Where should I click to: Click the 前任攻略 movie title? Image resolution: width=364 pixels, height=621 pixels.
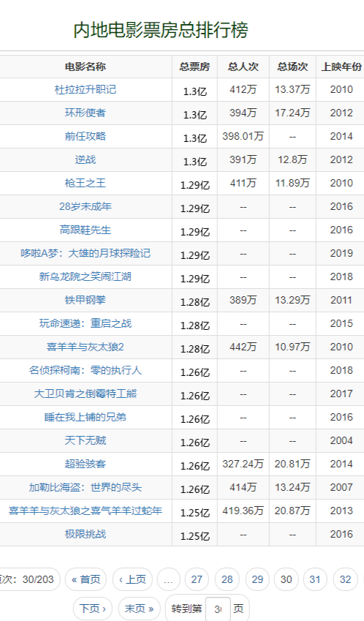click(x=85, y=136)
